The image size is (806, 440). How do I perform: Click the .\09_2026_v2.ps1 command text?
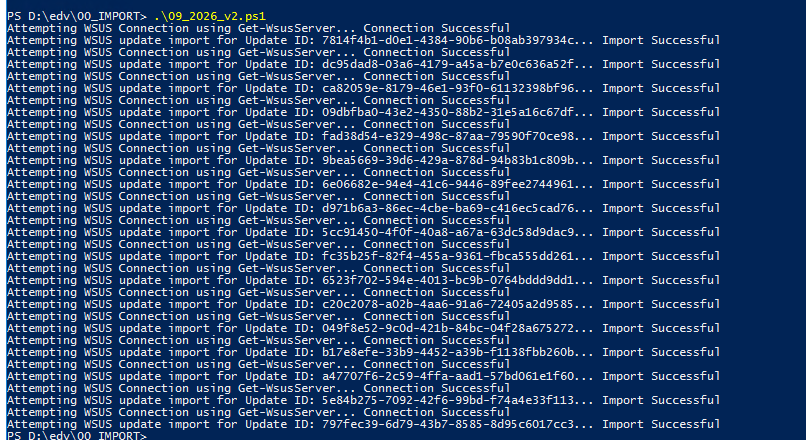click(210, 16)
